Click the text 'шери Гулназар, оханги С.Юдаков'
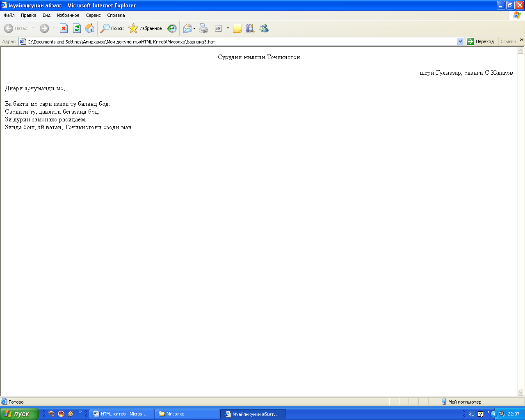Screen dimensions: 525x420 click(x=466, y=73)
